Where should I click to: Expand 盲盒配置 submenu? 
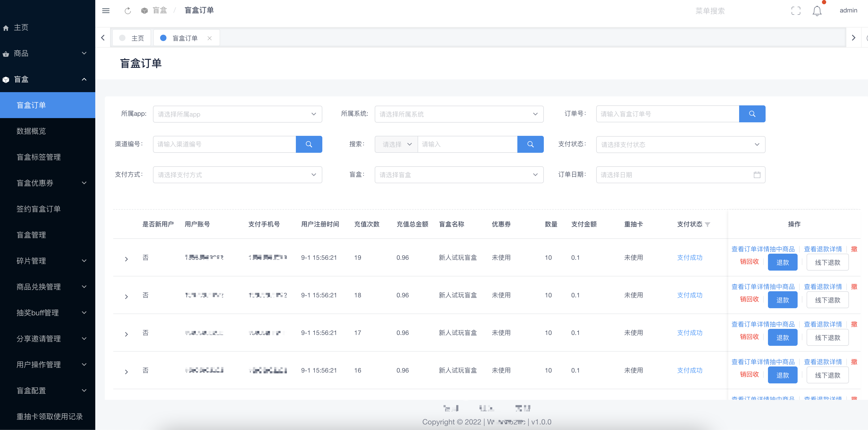48,391
